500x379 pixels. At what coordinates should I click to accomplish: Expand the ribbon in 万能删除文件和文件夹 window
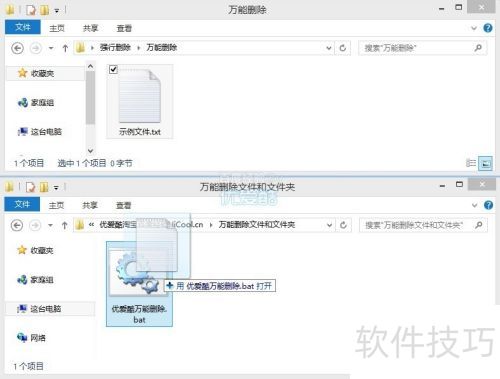click(474, 205)
